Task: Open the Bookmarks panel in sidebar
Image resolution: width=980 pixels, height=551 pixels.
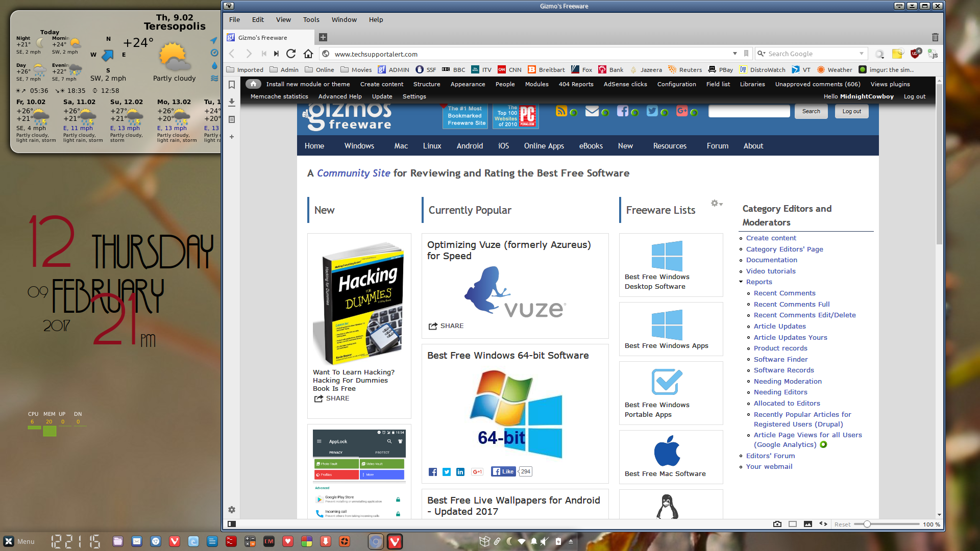Action: point(232,85)
